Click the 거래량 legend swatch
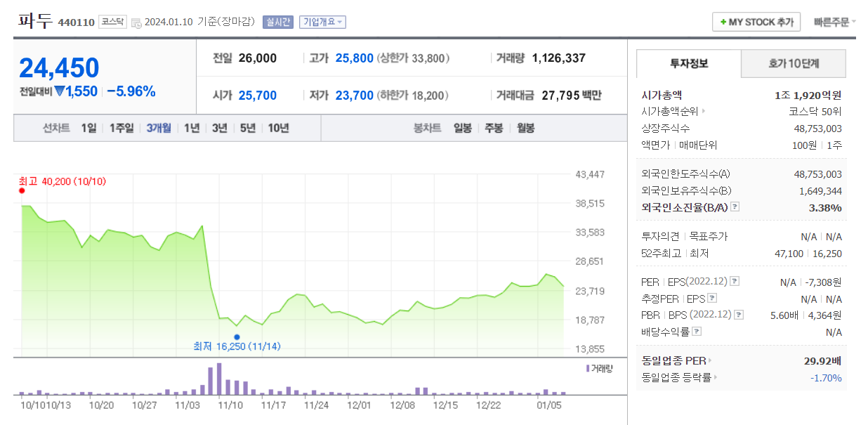The image size is (868, 425). [588, 367]
